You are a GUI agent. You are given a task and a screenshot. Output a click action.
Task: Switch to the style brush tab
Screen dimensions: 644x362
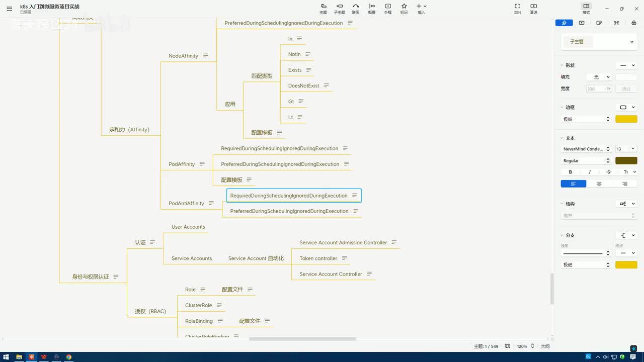click(564, 23)
